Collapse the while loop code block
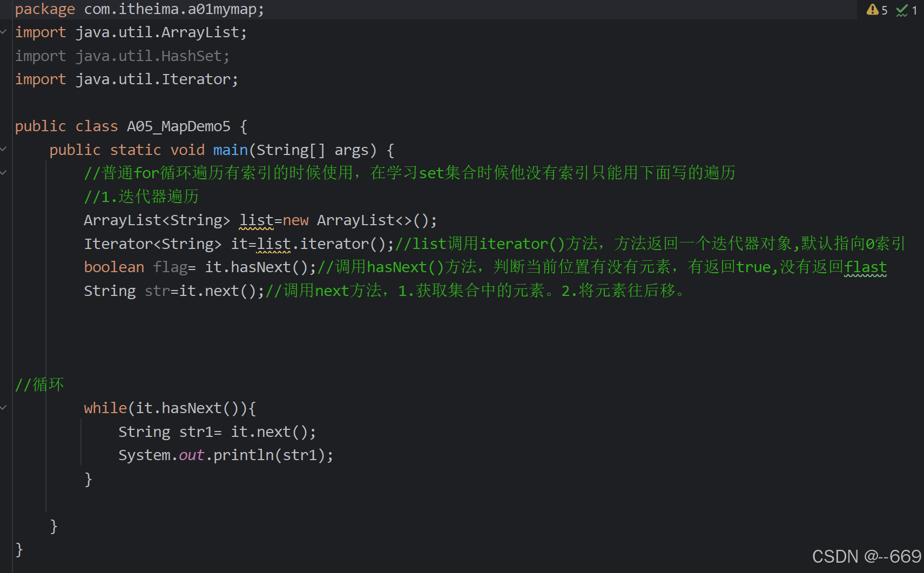This screenshot has height=573, width=924. point(4,408)
